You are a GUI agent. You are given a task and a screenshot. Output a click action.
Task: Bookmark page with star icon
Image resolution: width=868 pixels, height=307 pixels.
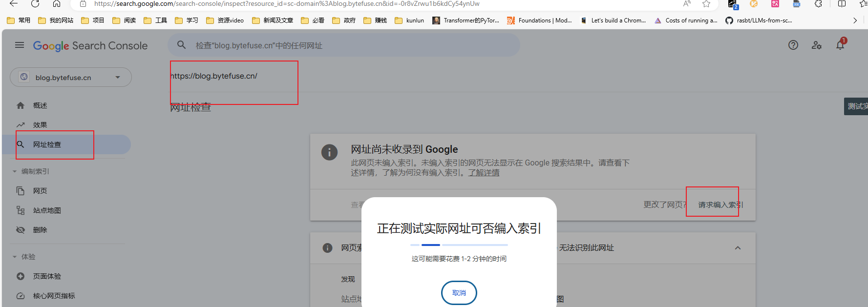tap(706, 4)
